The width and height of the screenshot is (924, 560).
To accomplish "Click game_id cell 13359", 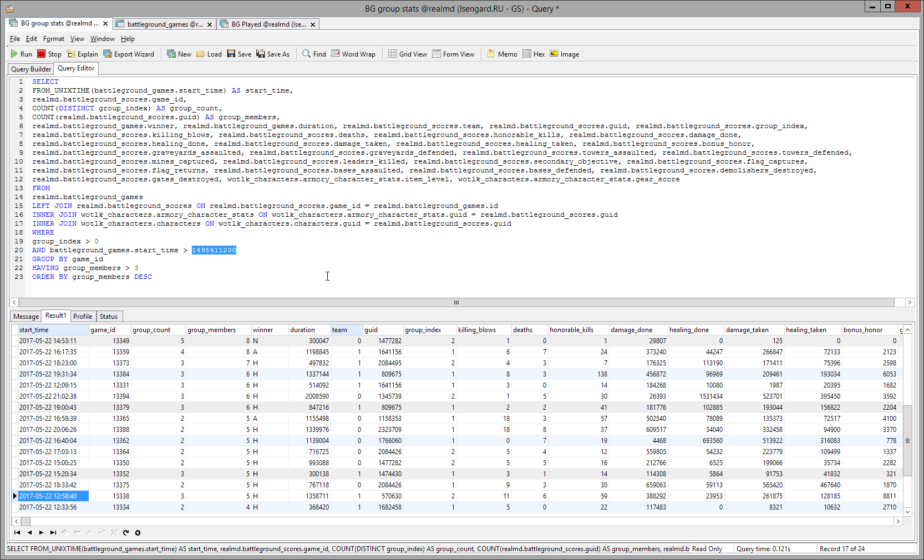I will tap(110, 352).
